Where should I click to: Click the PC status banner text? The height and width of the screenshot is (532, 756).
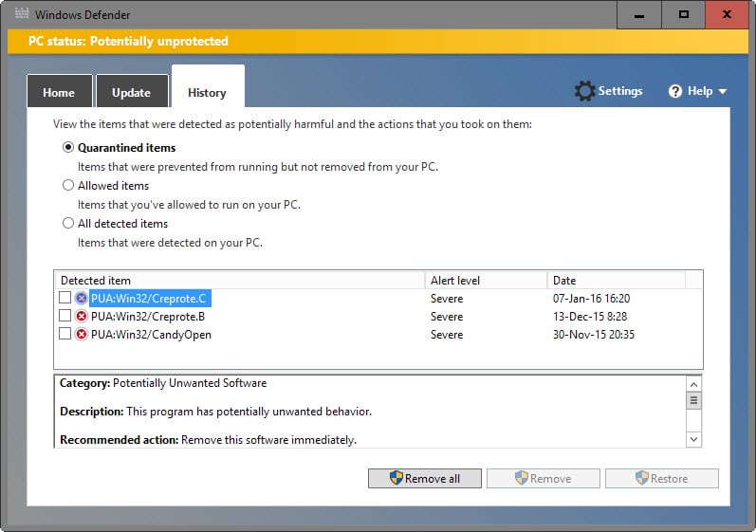click(128, 41)
